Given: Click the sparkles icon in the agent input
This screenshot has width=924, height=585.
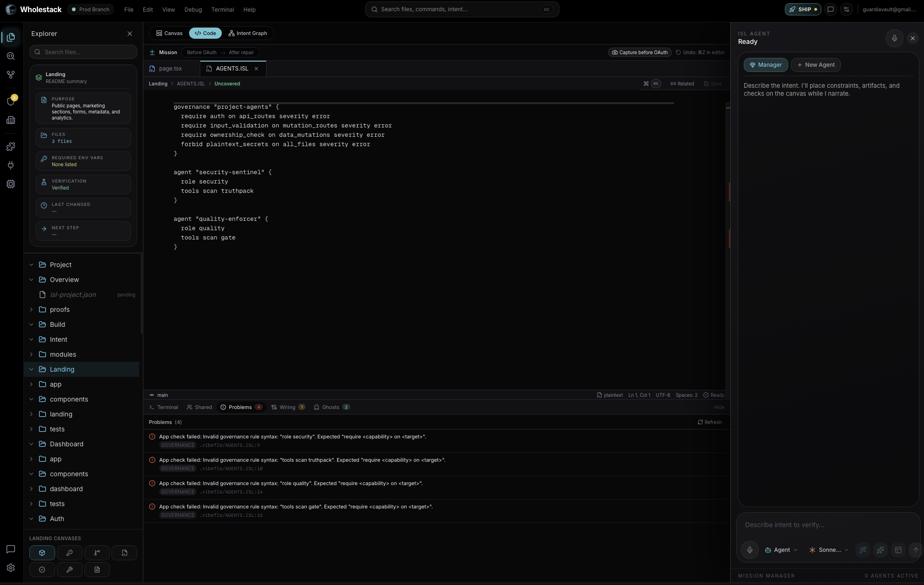Looking at the screenshot, I should tap(881, 550).
